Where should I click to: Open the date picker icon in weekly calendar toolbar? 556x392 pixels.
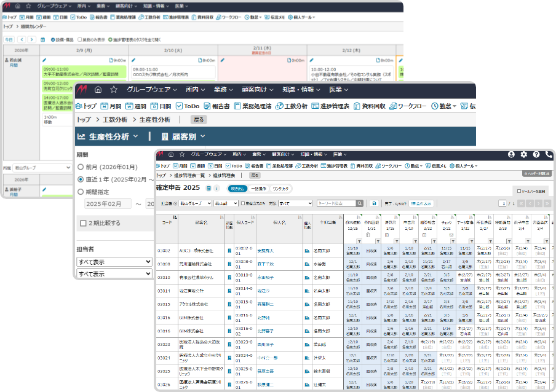(x=43, y=39)
